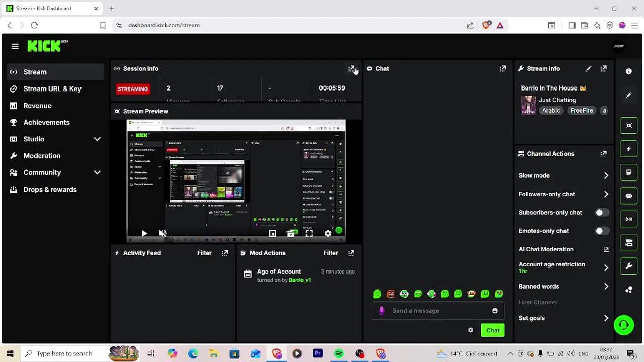Toggle the chat bubble sidebar icon
The width and height of the screenshot is (644, 362).
pos(628,196)
